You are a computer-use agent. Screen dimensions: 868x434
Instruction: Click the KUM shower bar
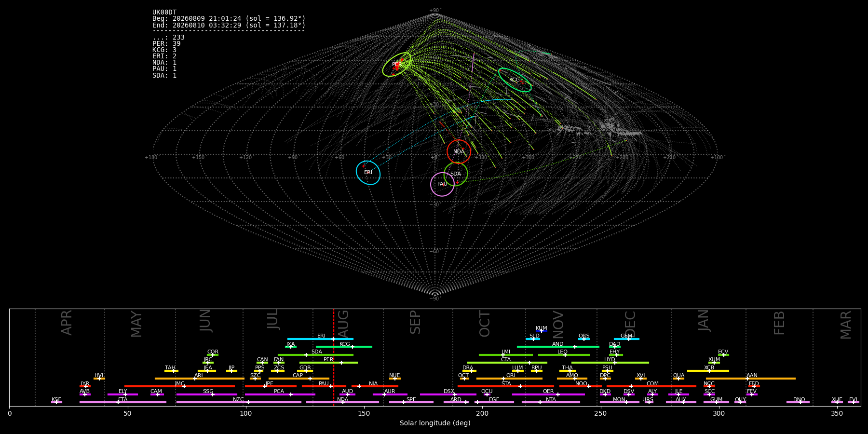[542, 331]
